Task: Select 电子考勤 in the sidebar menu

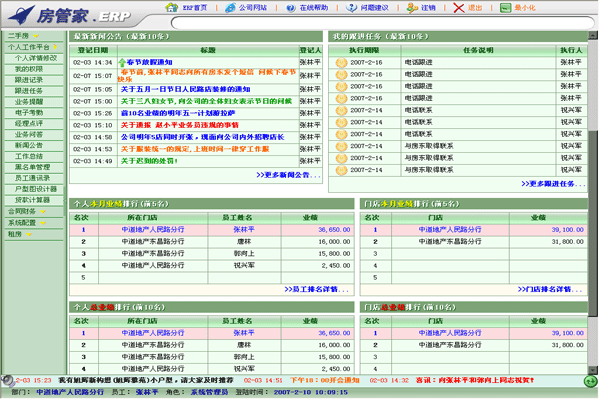Action: [x=29, y=113]
